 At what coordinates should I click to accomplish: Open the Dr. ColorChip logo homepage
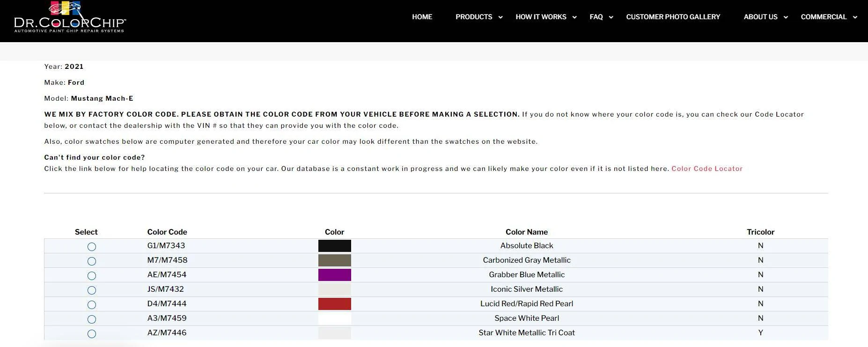click(70, 17)
